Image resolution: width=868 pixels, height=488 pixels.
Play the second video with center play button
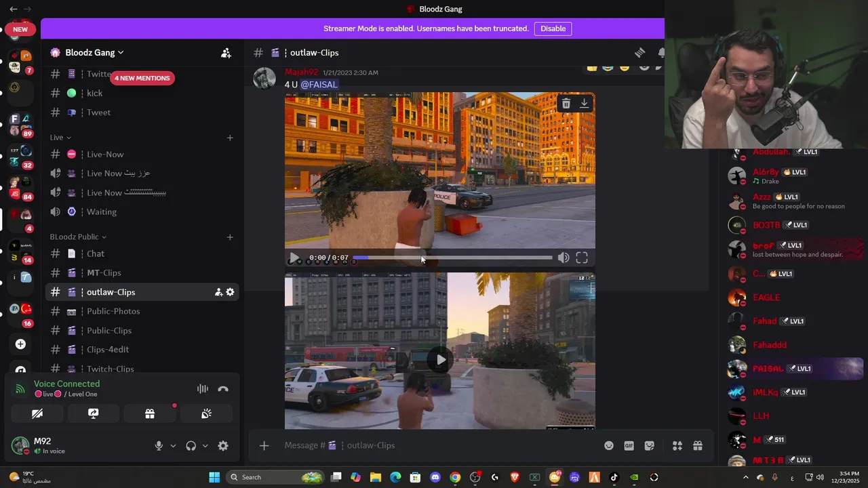tap(440, 360)
